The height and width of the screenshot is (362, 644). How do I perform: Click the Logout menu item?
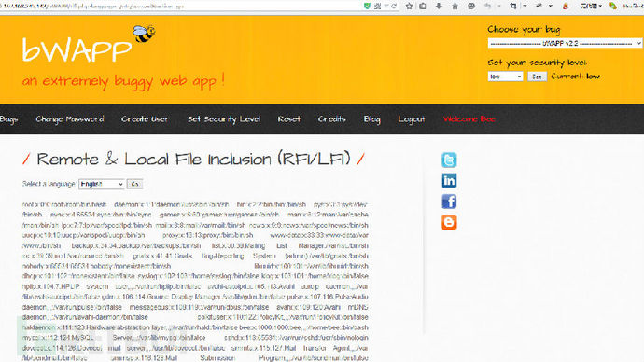pyautogui.click(x=412, y=119)
